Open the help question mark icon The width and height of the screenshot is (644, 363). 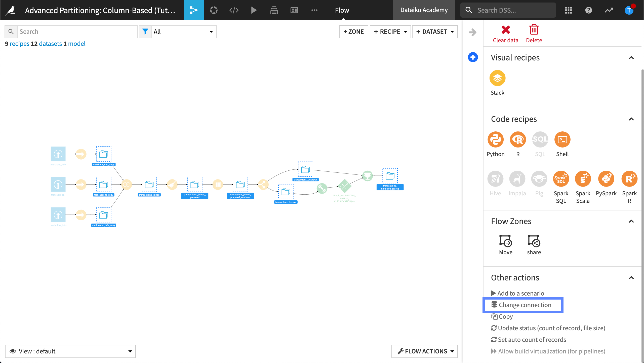click(588, 10)
